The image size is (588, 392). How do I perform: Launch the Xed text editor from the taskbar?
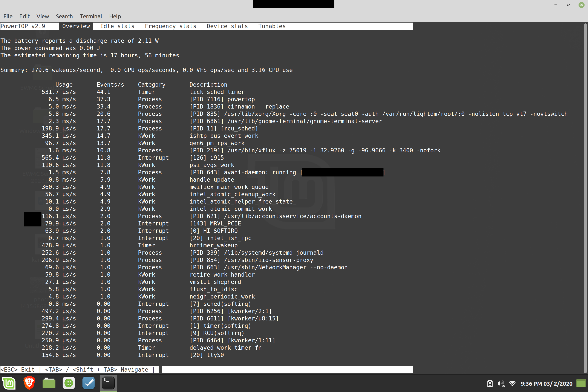[88, 383]
